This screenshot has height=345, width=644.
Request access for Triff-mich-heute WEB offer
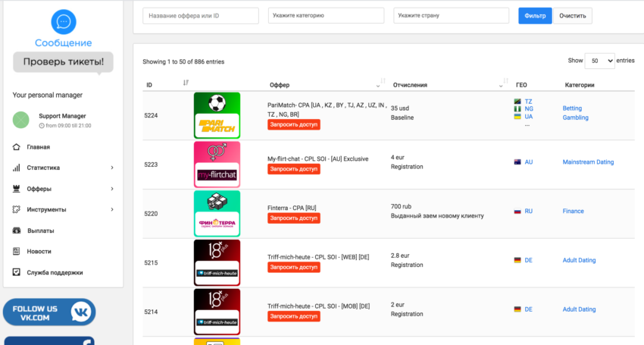294,268
